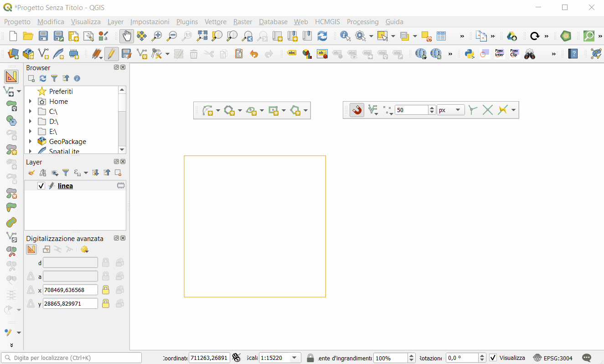Click the Identify Features tool

pos(345,36)
